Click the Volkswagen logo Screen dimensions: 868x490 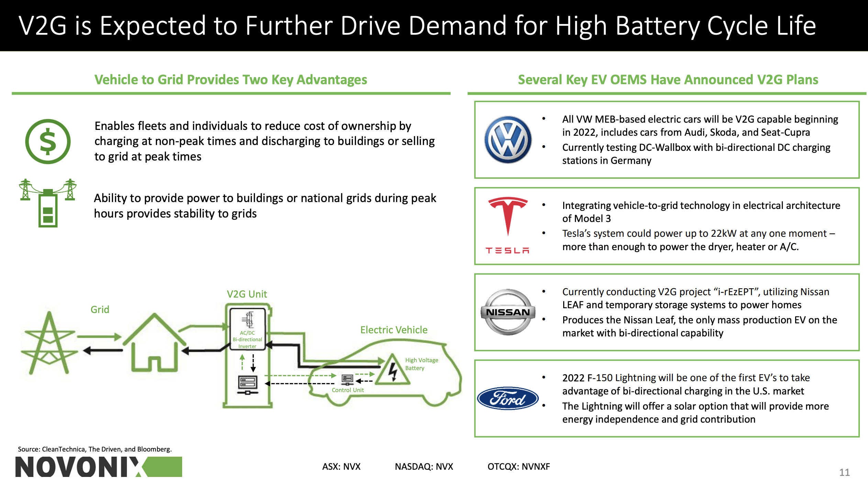[508, 140]
